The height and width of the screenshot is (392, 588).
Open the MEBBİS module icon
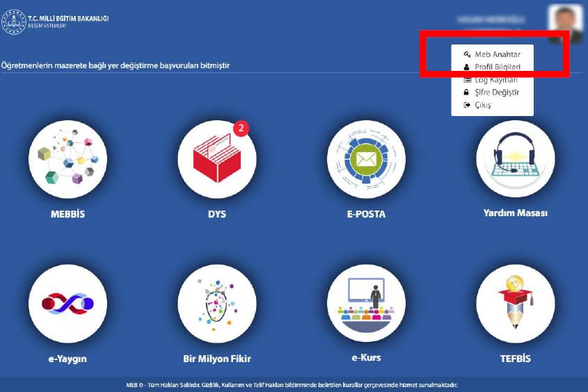[x=68, y=159]
